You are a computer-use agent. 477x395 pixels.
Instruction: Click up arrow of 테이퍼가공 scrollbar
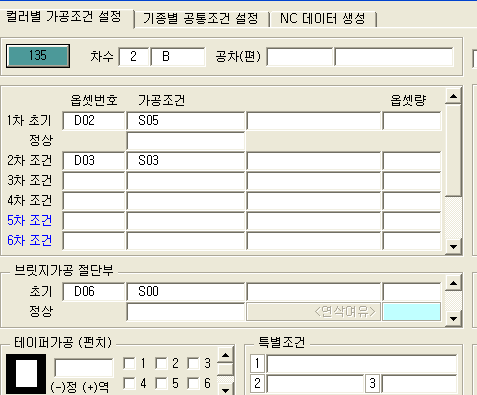225,355
